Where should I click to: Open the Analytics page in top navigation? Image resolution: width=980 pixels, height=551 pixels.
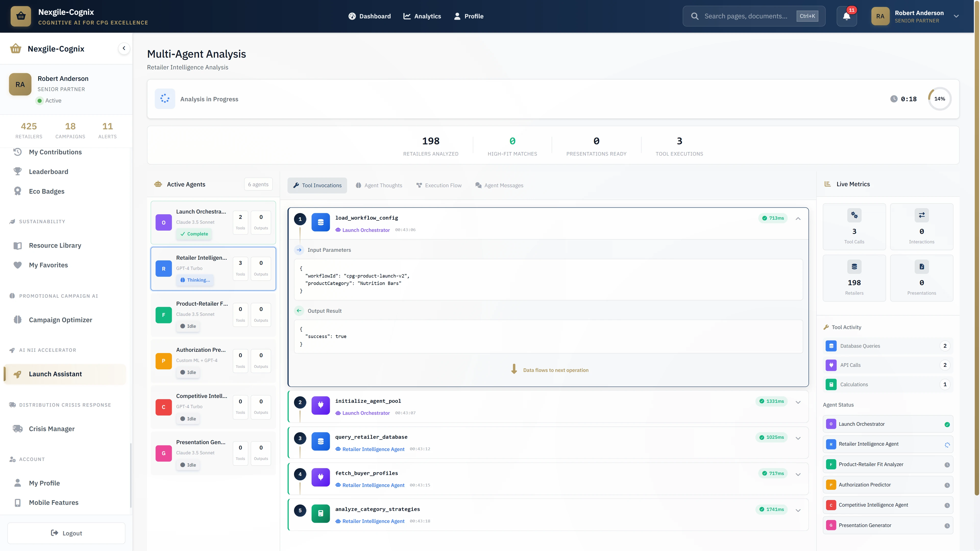click(422, 16)
